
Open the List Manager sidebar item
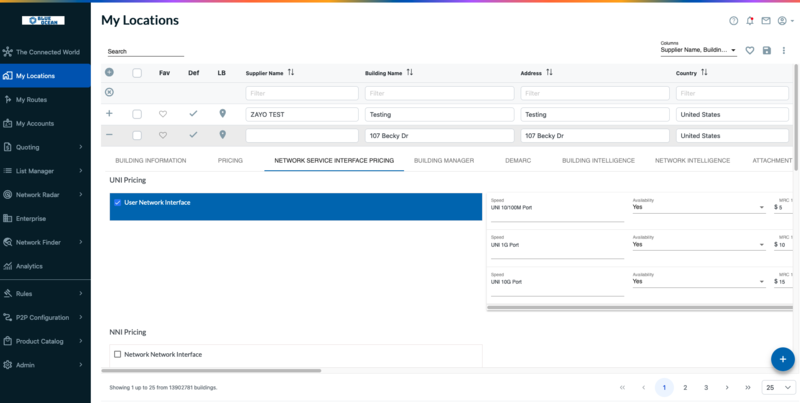point(45,171)
